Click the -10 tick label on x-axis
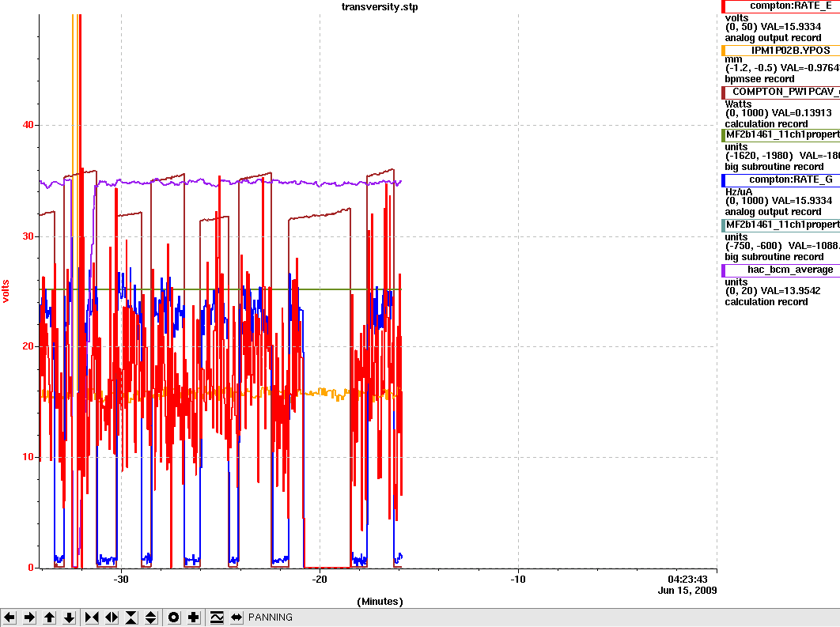Viewport: 840px width, 627px height. coord(518,580)
